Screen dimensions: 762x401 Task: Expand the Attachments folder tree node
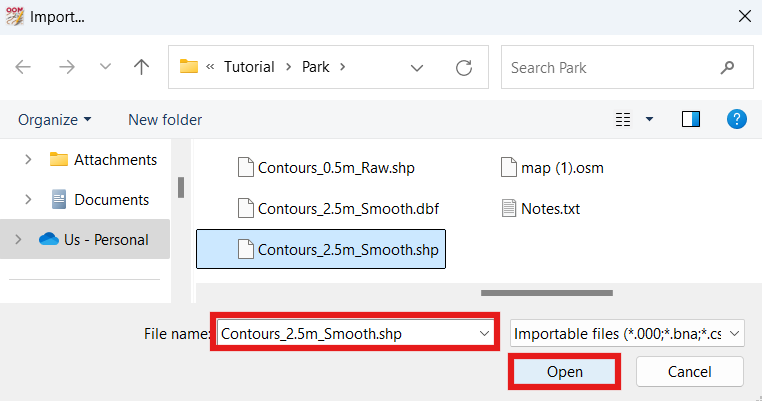click(x=28, y=160)
